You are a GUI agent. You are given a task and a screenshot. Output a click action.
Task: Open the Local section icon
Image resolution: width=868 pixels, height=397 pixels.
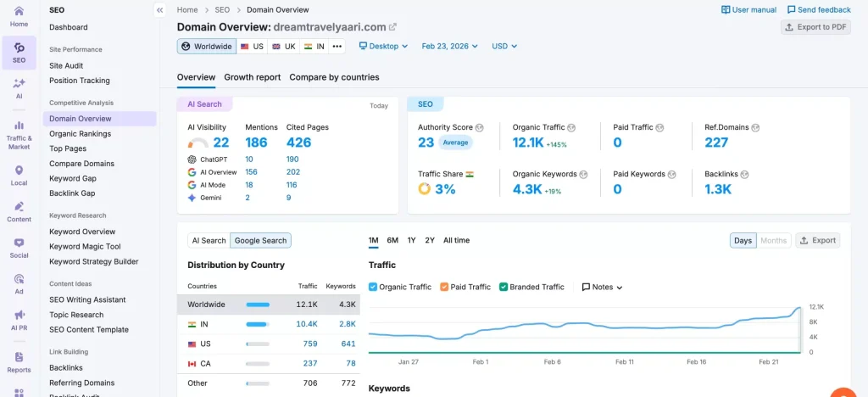click(x=19, y=176)
